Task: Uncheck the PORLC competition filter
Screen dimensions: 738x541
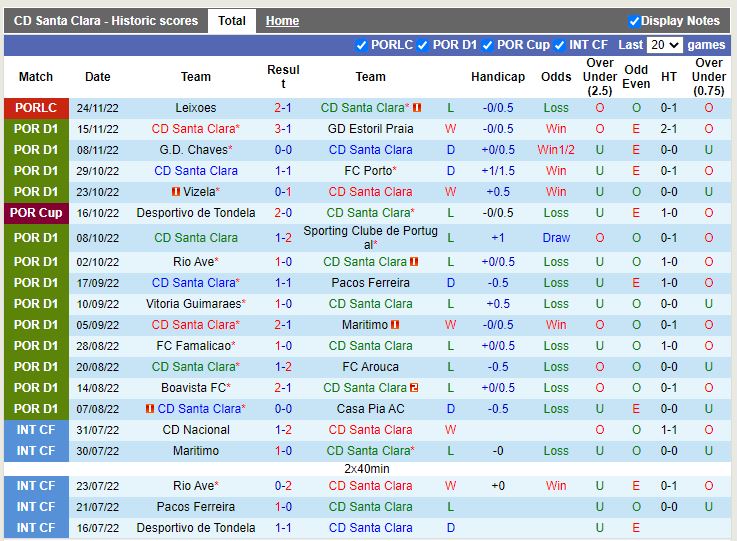Action: coord(362,45)
